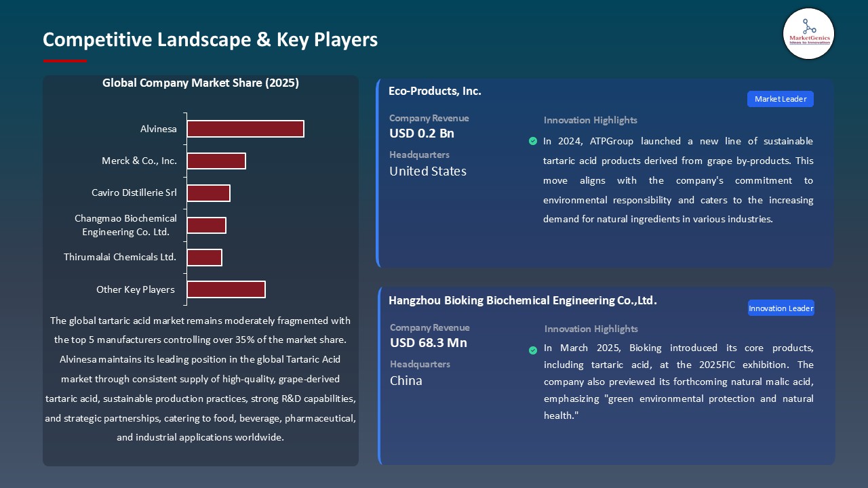
Task: Click the Competitive Landscape & Key Players heading
Action: coord(210,39)
